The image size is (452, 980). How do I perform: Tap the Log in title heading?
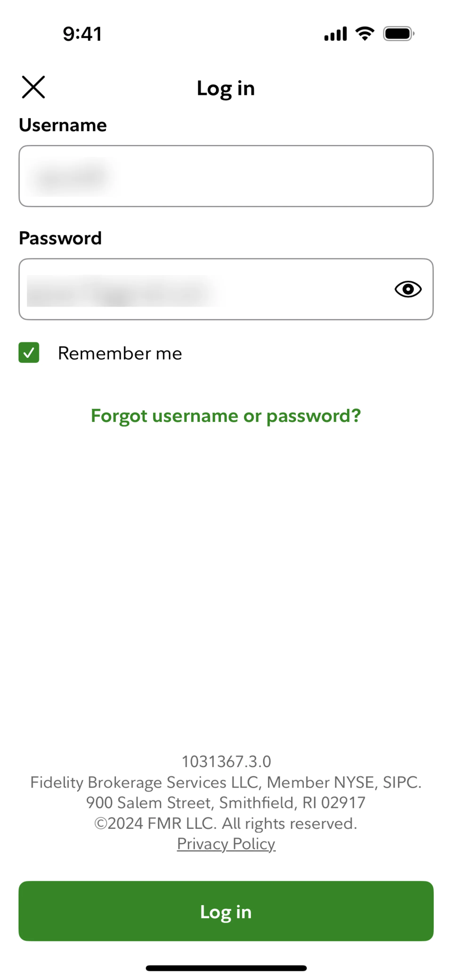[226, 88]
